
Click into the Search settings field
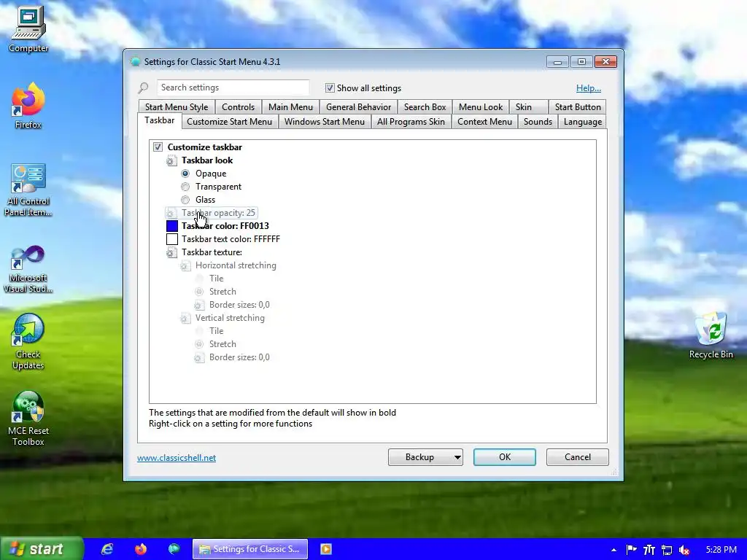tap(233, 87)
